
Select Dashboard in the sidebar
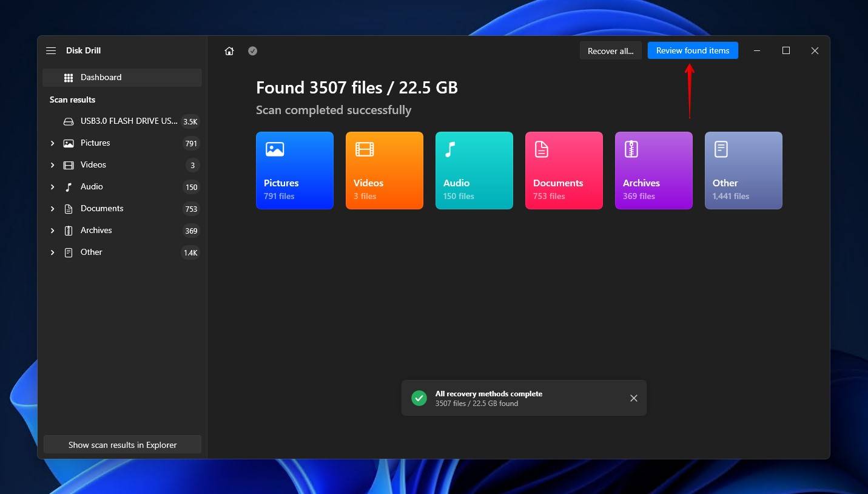[122, 78]
